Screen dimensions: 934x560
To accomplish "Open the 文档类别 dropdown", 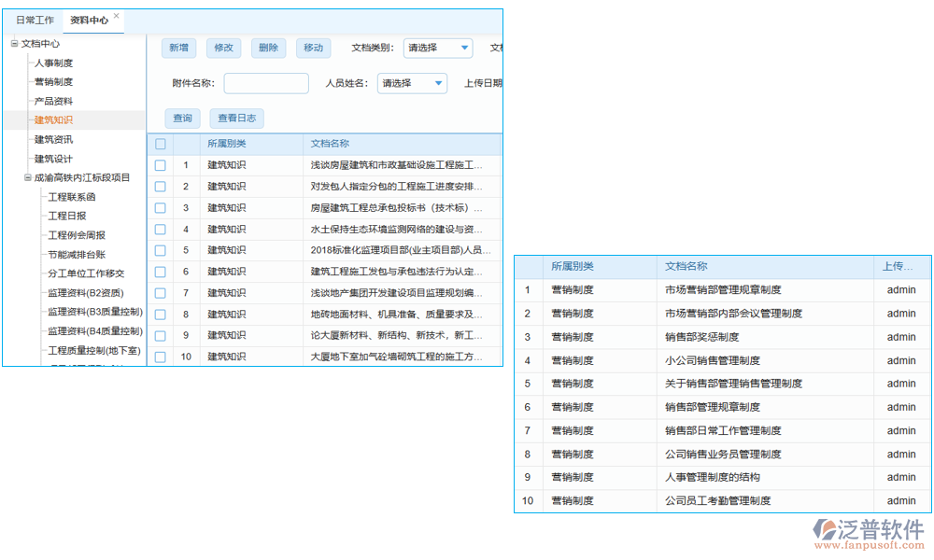I will click(437, 48).
